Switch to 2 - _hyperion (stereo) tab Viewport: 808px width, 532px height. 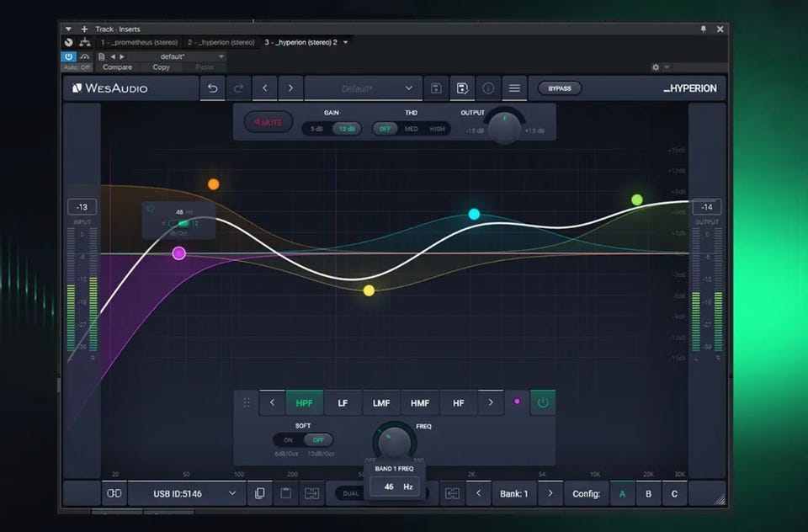point(221,42)
